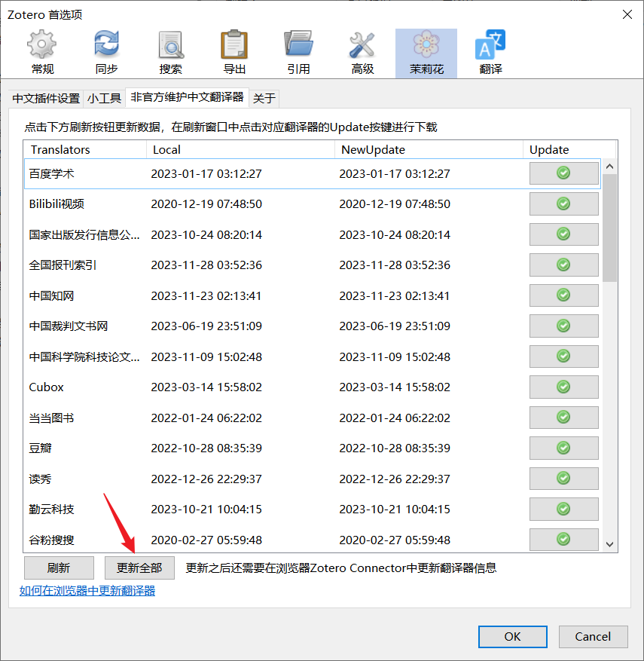Click Update check button for 谷粉搜搜
This screenshot has width=644, height=661.
(x=563, y=539)
